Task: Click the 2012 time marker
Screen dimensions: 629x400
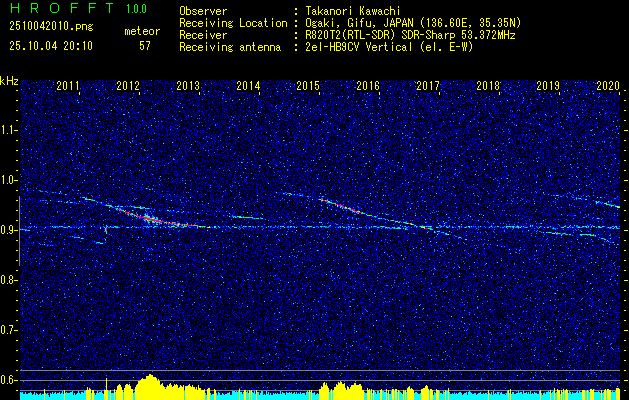Action: 128,85
